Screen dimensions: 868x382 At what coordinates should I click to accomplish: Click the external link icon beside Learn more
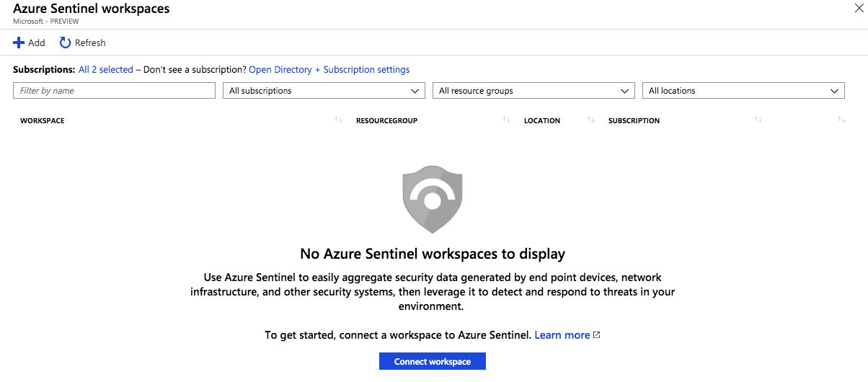point(596,335)
